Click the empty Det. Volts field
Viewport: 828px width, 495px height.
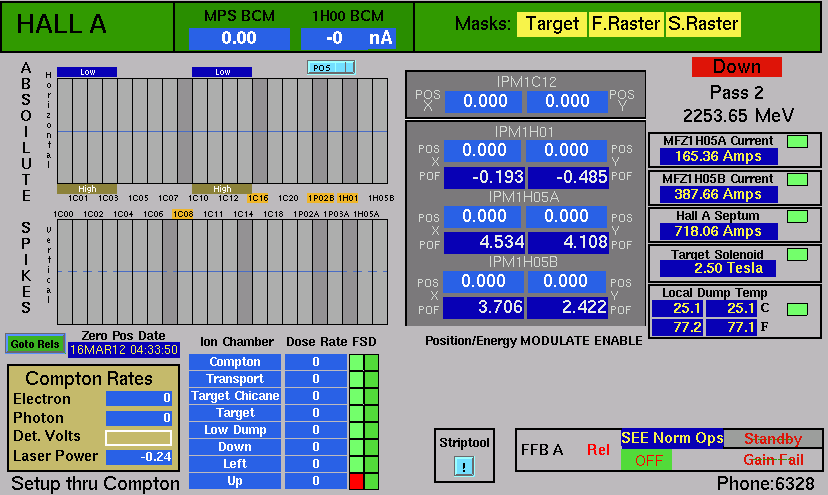pyautogui.click(x=138, y=438)
